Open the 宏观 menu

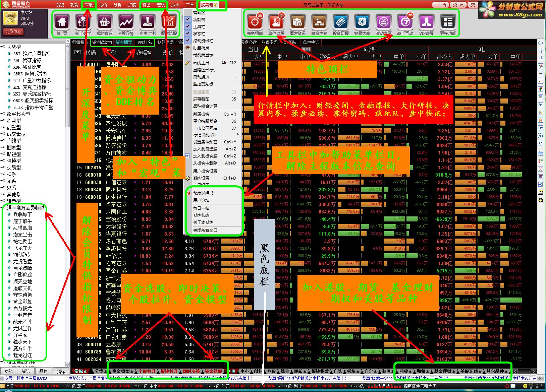tap(161, 5)
